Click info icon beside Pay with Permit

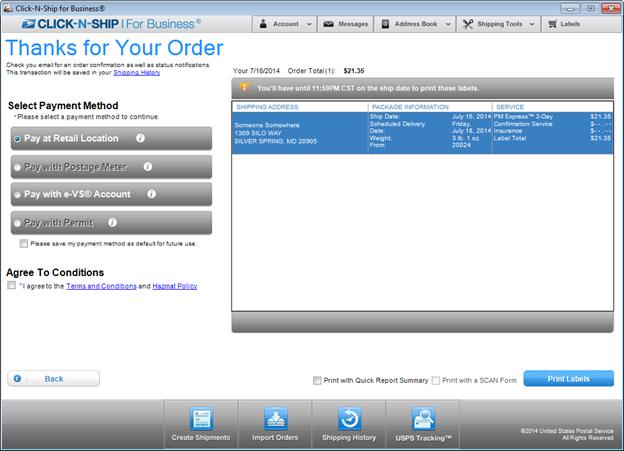(113, 222)
